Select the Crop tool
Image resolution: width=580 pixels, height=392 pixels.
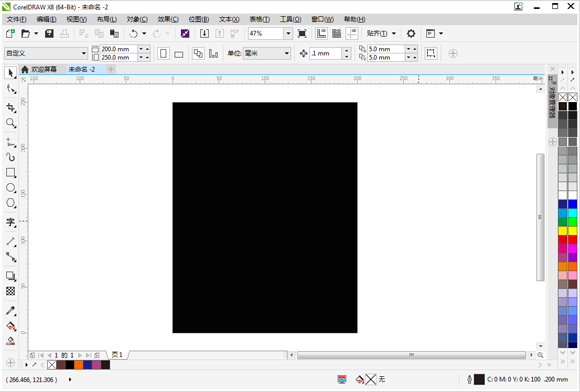tap(10, 108)
